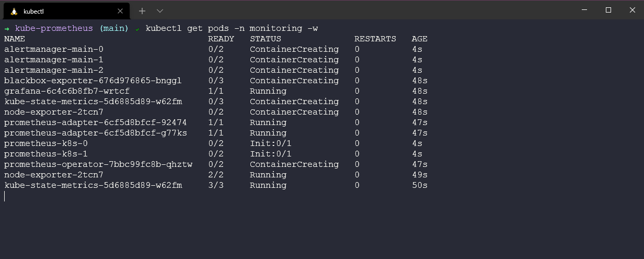Click the blackbox-exporter-676d976865-bnggl pod name
Screen dimensions: 644x259
93,81
